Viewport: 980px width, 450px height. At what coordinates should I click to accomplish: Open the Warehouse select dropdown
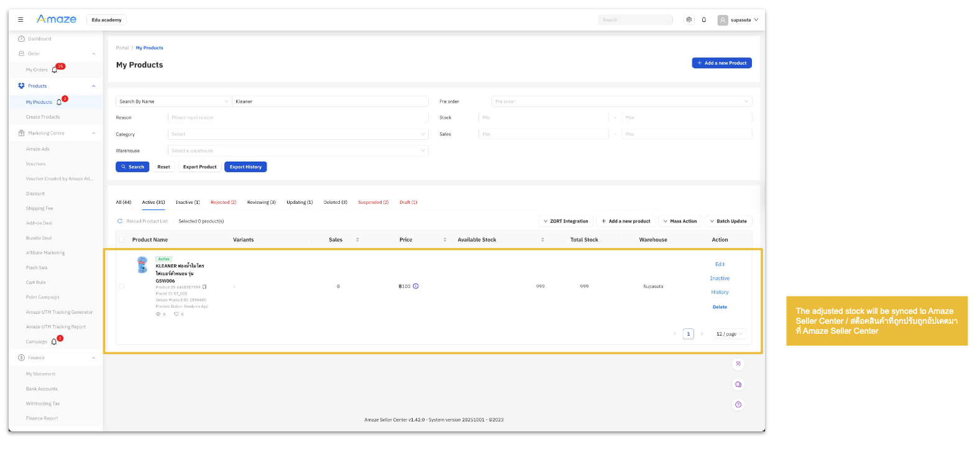click(298, 150)
